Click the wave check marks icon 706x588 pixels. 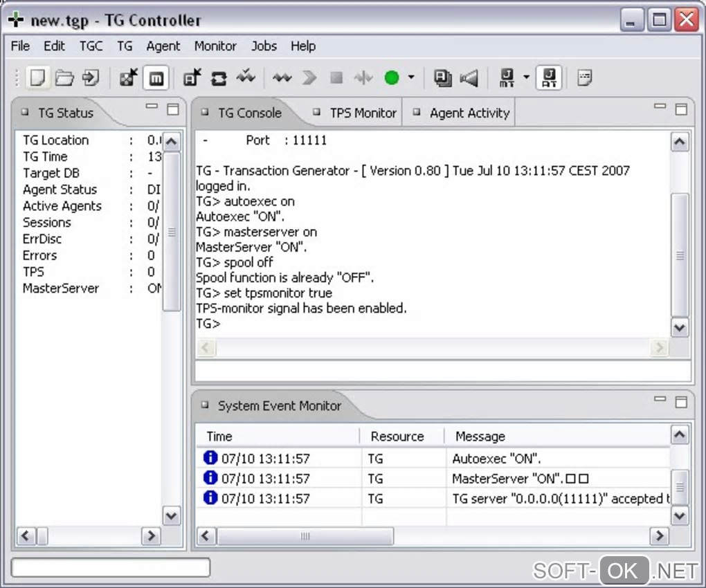point(246,77)
